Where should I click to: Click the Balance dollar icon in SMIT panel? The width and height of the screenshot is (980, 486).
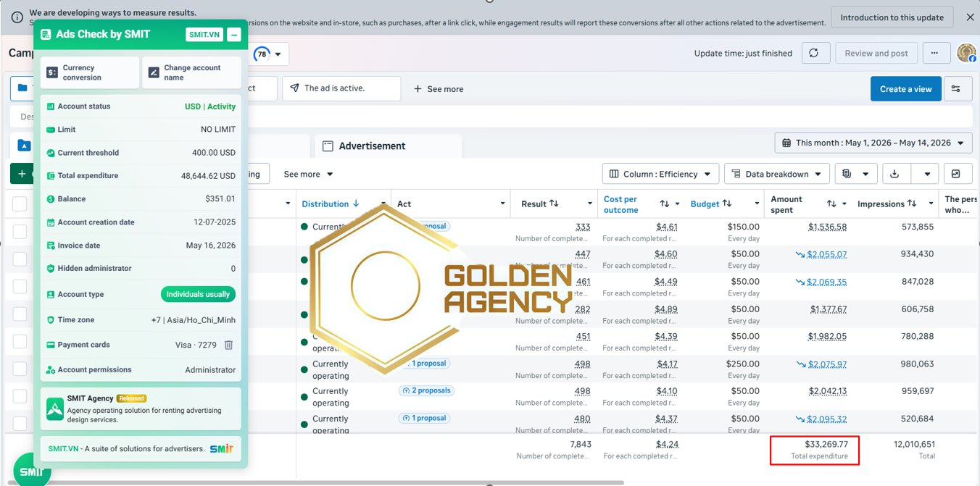(x=51, y=199)
